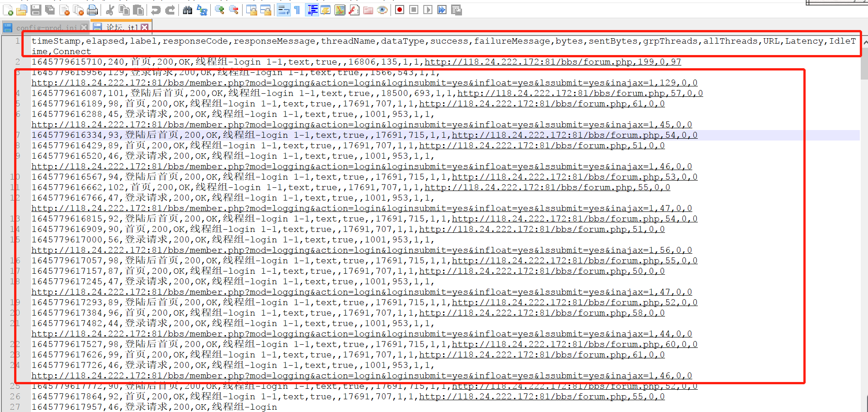868x412 pixels.
Task: Place cursor at timestamp 1645779616334
Action: (x=67, y=135)
